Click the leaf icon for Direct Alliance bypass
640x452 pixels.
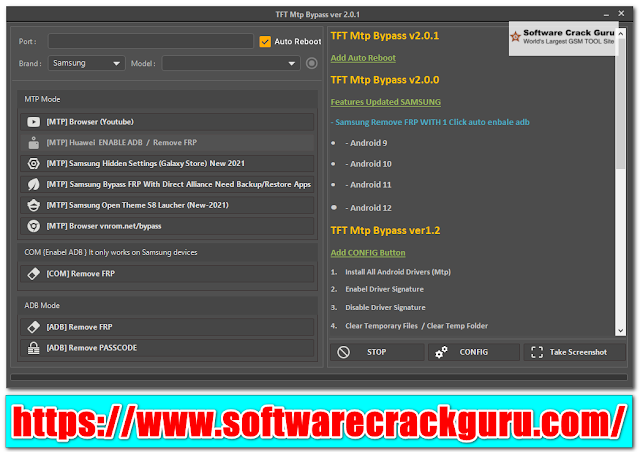click(33, 184)
